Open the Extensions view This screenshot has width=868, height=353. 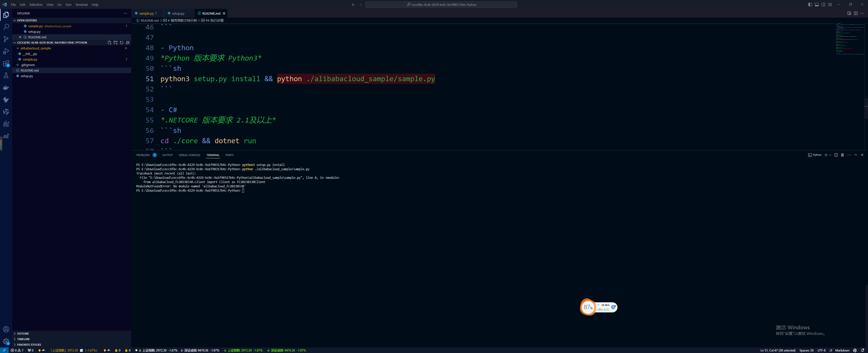pos(6,63)
